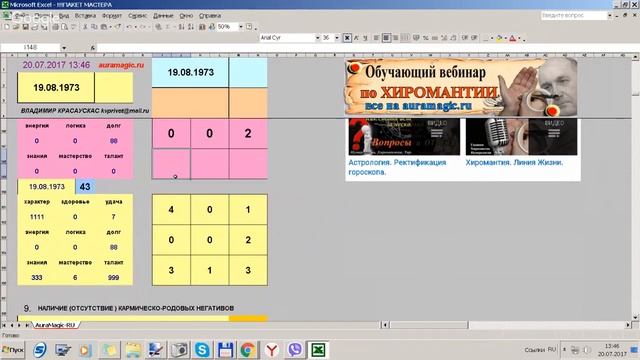This screenshot has width=640, height=360.
Task: Open the Borders dropdown arrow
Action: 492,38
